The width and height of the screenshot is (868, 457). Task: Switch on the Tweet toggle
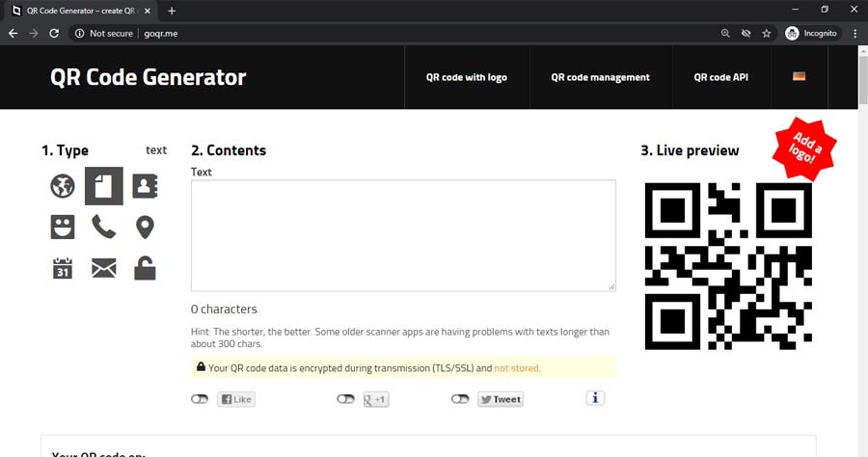click(459, 399)
